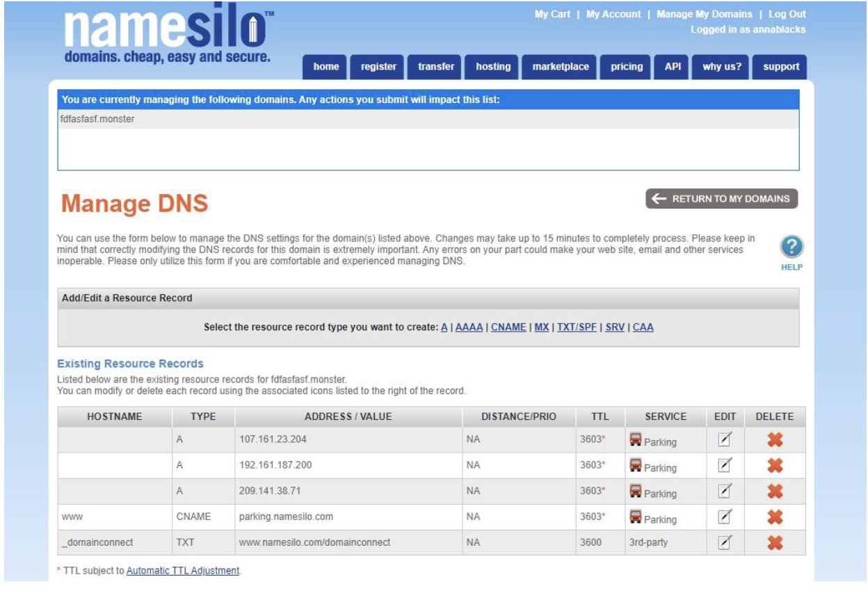Create a TXT/SPF resource record
The image size is (868, 591).
tap(577, 327)
